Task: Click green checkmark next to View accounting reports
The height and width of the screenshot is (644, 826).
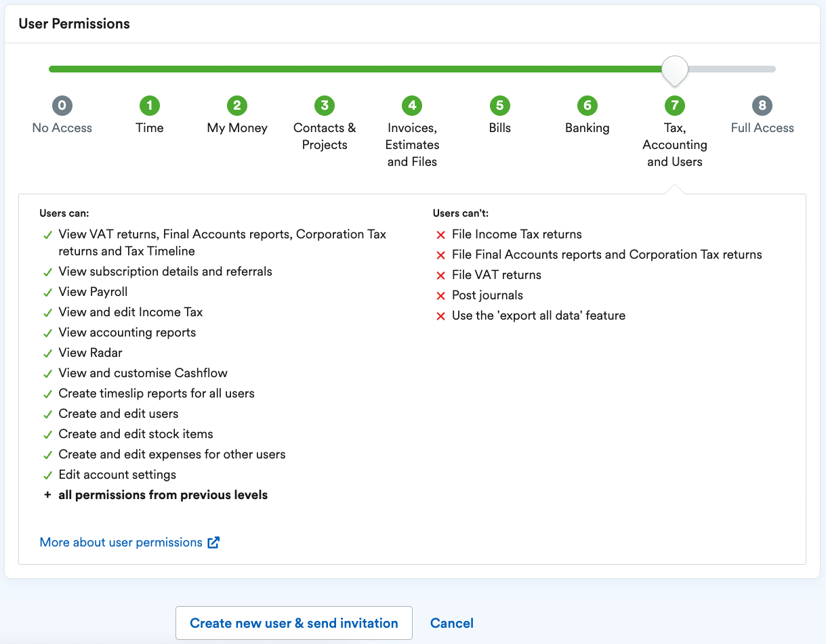Action: pyautogui.click(x=47, y=333)
